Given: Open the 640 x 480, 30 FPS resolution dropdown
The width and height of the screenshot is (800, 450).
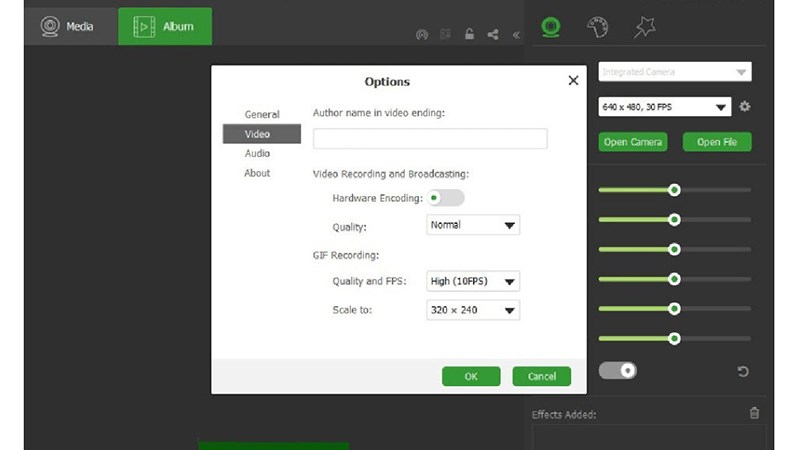Looking at the screenshot, I should coord(665,107).
